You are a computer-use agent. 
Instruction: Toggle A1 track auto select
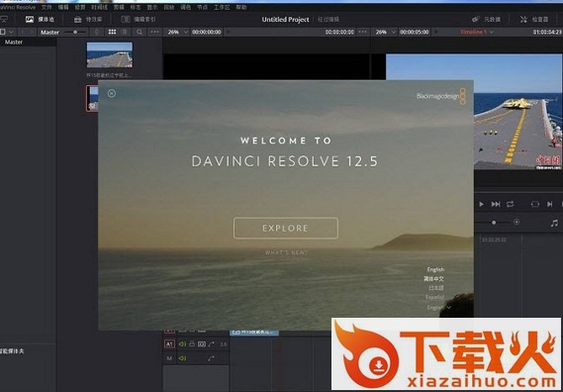(202, 344)
